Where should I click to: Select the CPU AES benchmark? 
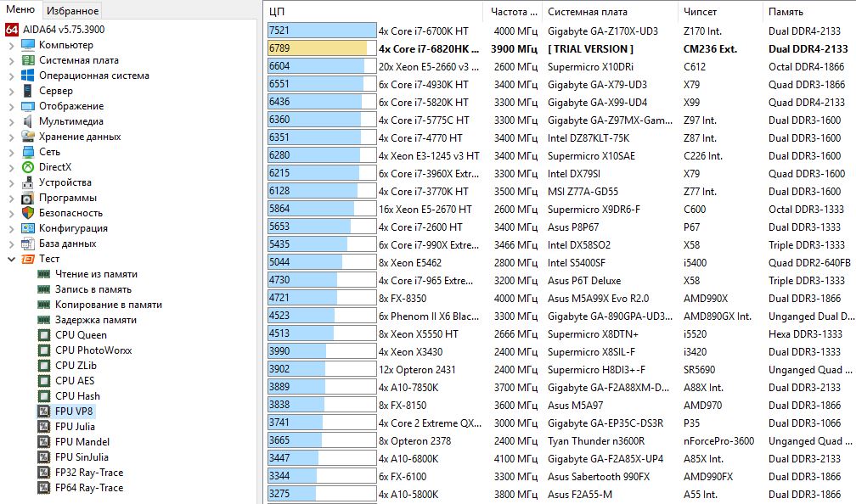tap(75, 381)
